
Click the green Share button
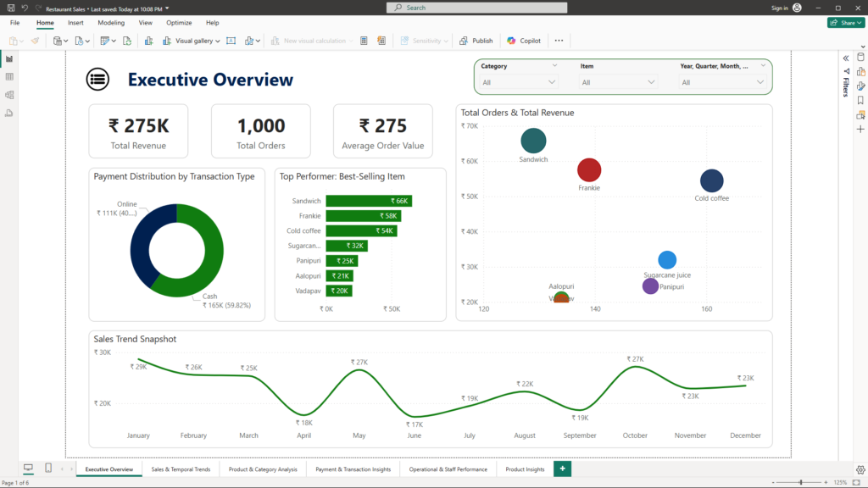point(845,23)
